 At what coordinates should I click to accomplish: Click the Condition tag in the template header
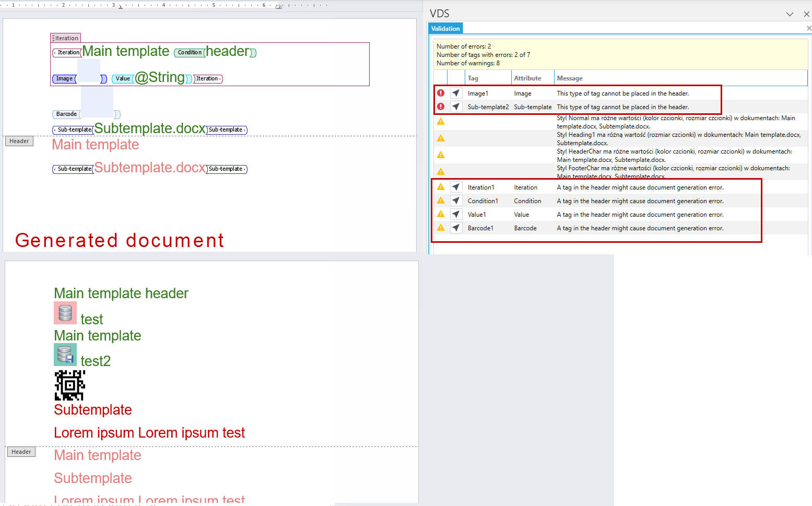pos(189,52)
